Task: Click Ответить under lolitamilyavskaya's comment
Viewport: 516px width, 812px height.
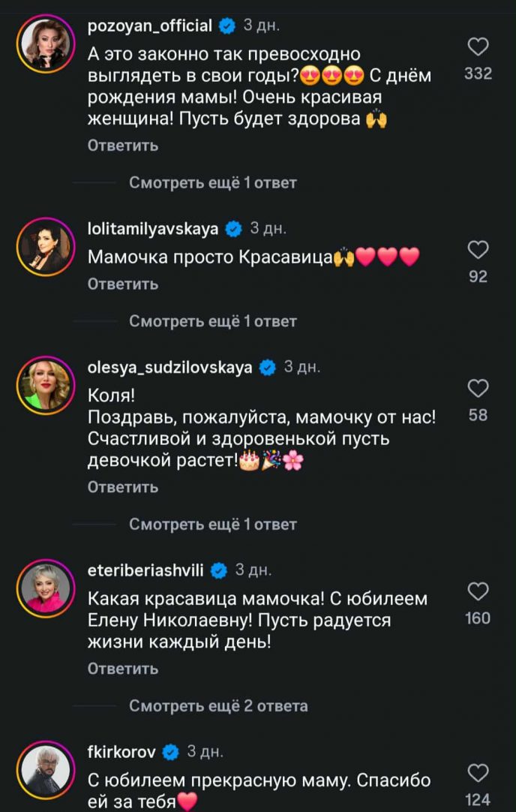Action: (123, 284)
